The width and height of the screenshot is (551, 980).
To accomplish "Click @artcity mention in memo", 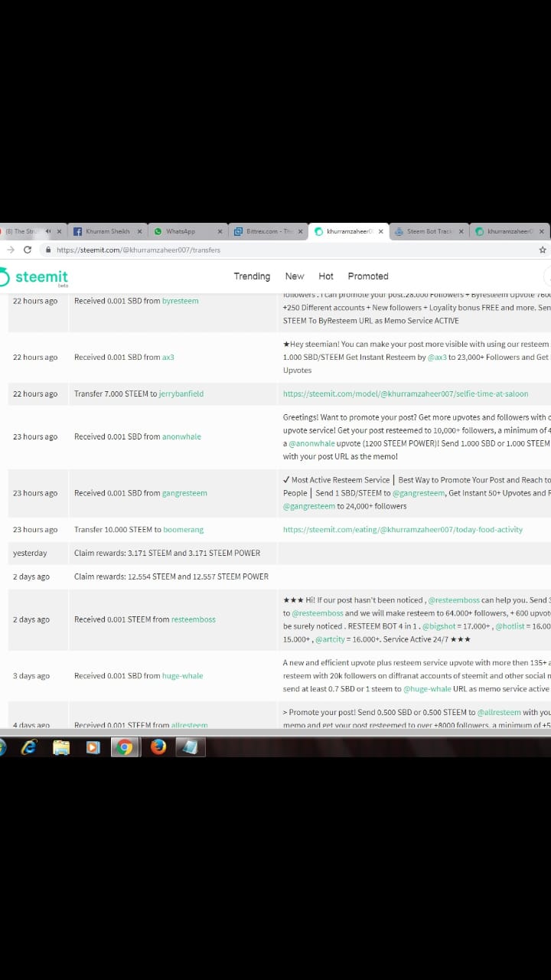I will point(331,639).
